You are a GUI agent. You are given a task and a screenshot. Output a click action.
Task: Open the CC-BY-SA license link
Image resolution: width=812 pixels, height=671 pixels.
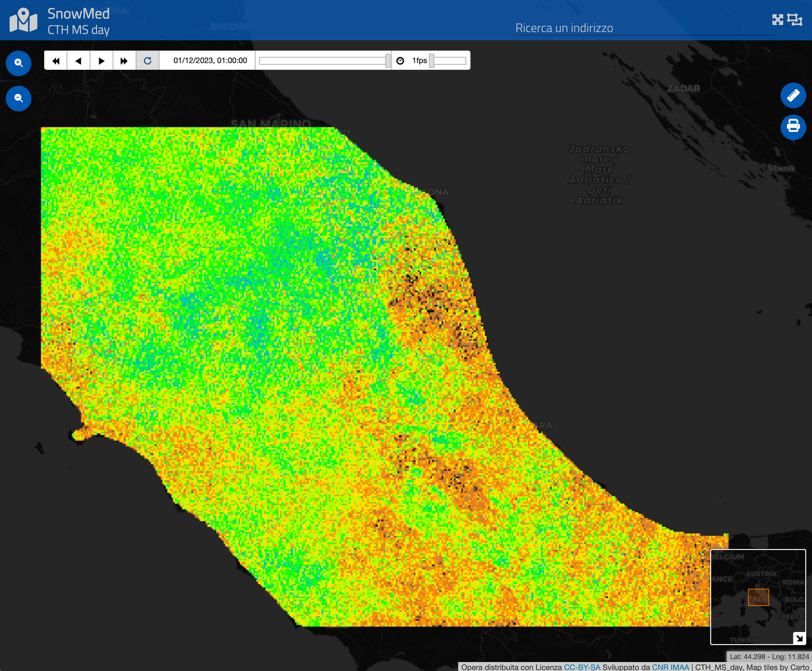[x=582, y=667]
